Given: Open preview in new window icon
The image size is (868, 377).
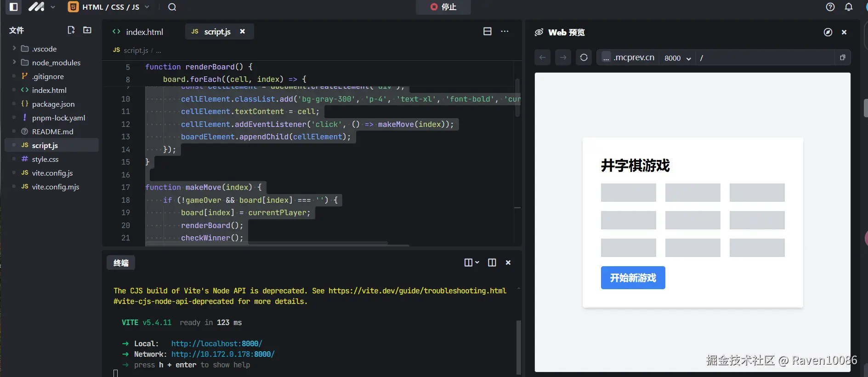Looking at the screenshot, I should click(x=843, y=57).
